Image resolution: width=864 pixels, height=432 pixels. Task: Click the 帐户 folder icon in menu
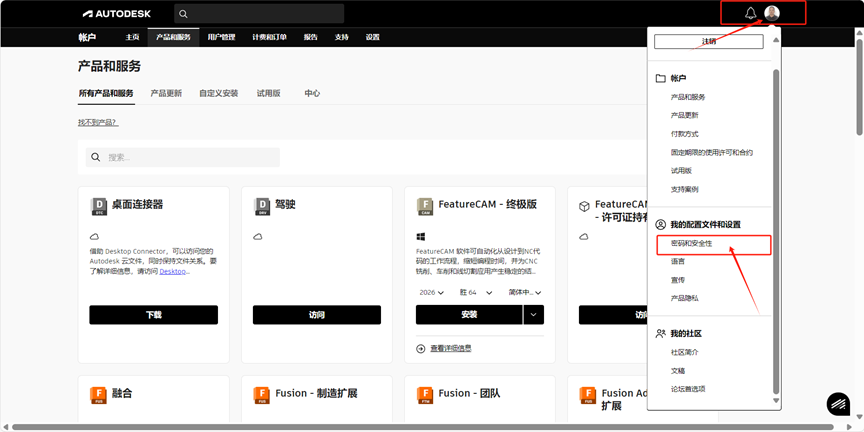(660, 78)
